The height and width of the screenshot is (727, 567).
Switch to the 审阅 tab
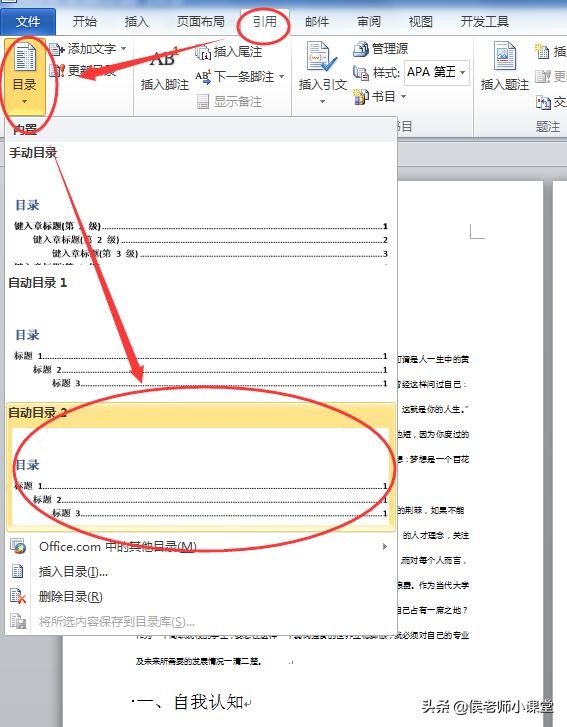click(369, 21)
